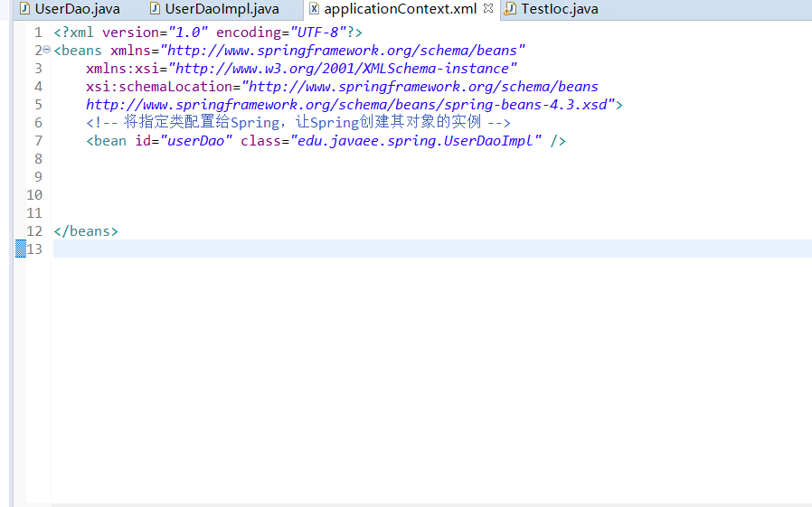Click the XML file icon on applicationContext.xml tab
812x507 pixels.
click(314, 8)
